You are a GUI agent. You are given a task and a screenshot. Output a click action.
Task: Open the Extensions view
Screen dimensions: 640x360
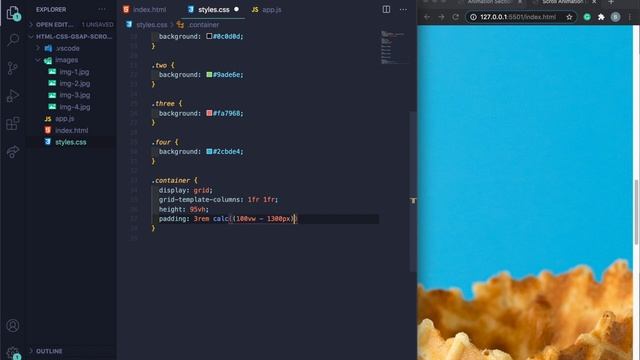(13, 123)
